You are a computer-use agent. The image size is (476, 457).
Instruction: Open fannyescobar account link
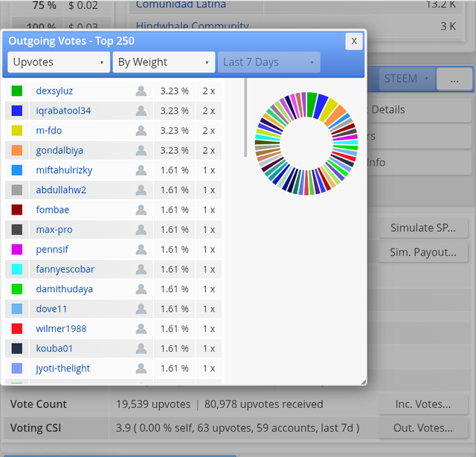(x=65, y=269)
